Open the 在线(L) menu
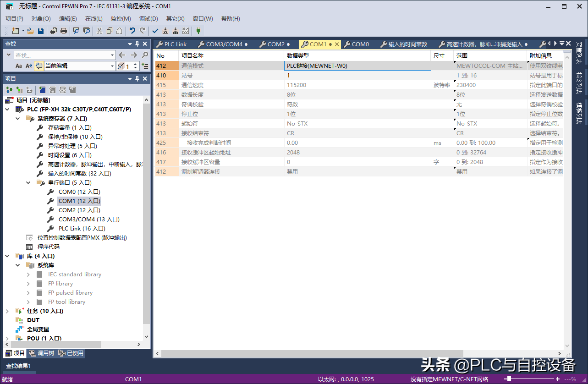Image resolution: width=588 pixels, height=384 pixels. (x=93, y=19)
